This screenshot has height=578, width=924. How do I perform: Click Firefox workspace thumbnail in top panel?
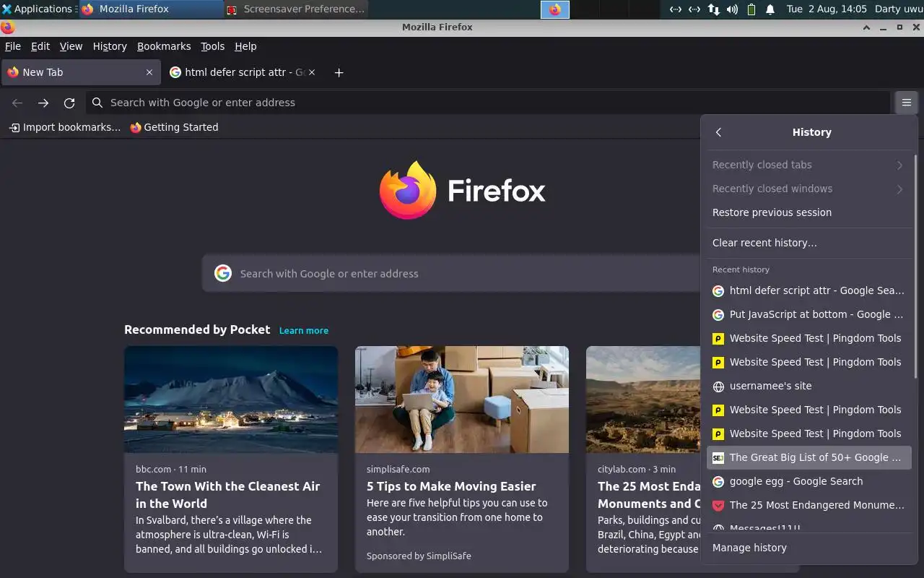click(x=555, y=9)
